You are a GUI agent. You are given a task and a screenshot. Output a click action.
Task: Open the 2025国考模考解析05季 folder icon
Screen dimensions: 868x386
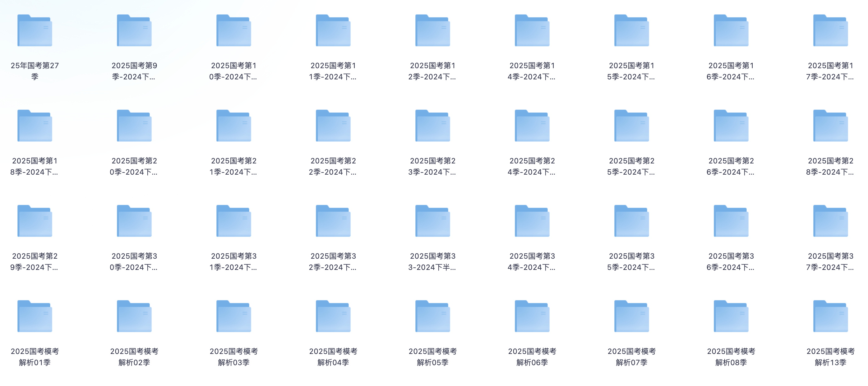click(433, 316)
